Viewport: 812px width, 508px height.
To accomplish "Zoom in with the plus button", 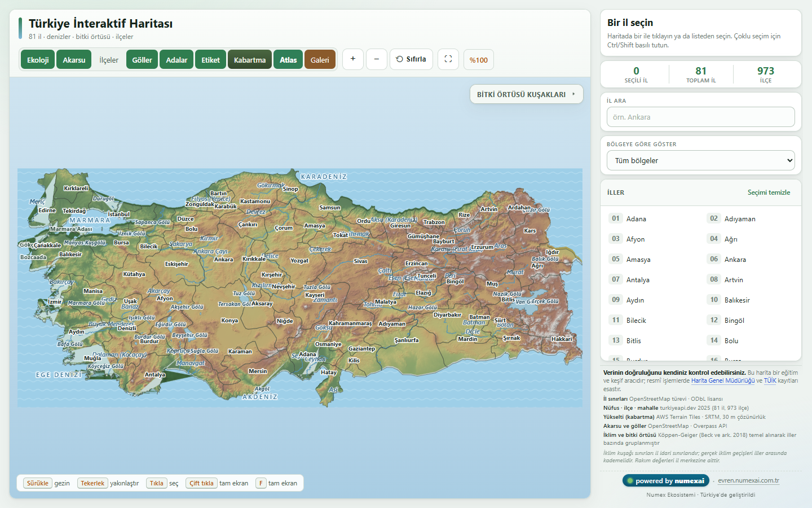I will click(353, 59).
